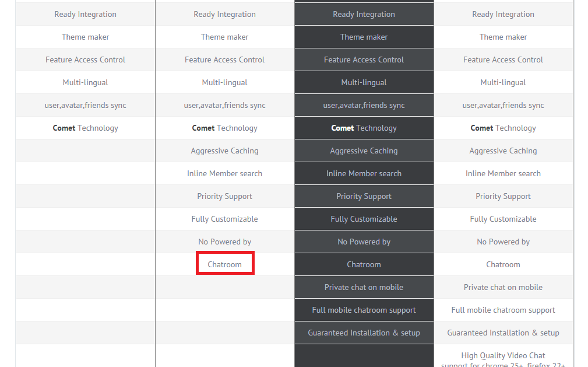Select user,avatar,friends sync in dark column
Screen dimensions: 588x367
[x=364, y=105]
